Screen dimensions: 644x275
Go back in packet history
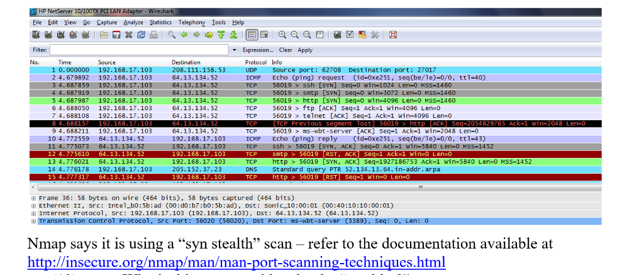click(184, 35)
